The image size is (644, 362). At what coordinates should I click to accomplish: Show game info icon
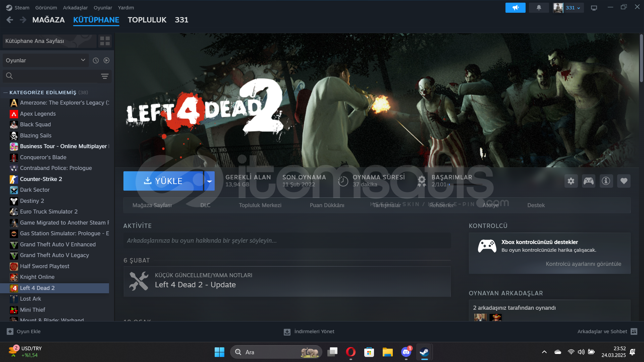(606, 181)
